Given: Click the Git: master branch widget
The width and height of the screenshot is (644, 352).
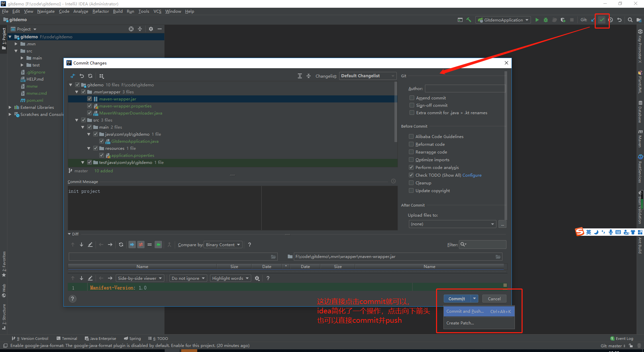Looking at the screenshot, I should 613,346.
